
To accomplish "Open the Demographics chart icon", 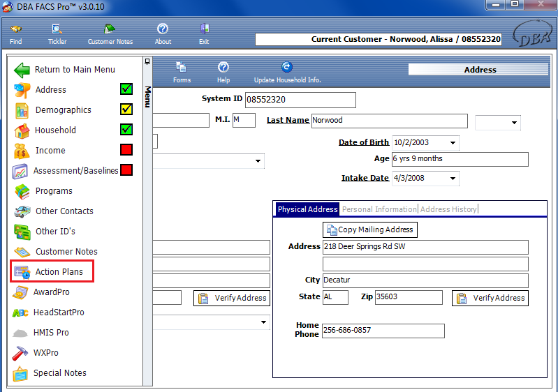I will (x=22, y=110).
